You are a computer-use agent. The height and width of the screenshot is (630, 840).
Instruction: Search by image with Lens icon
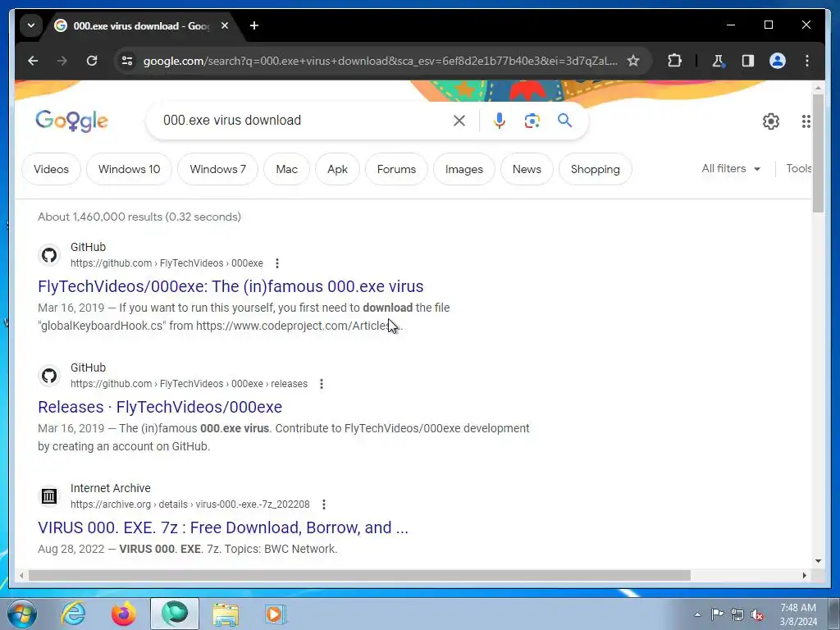tap(532, 121)
